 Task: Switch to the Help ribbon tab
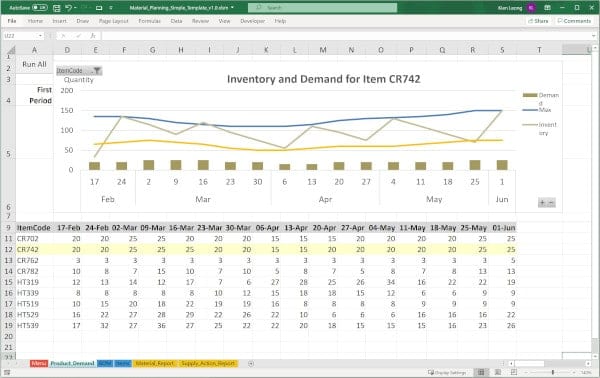click(280, 21)
